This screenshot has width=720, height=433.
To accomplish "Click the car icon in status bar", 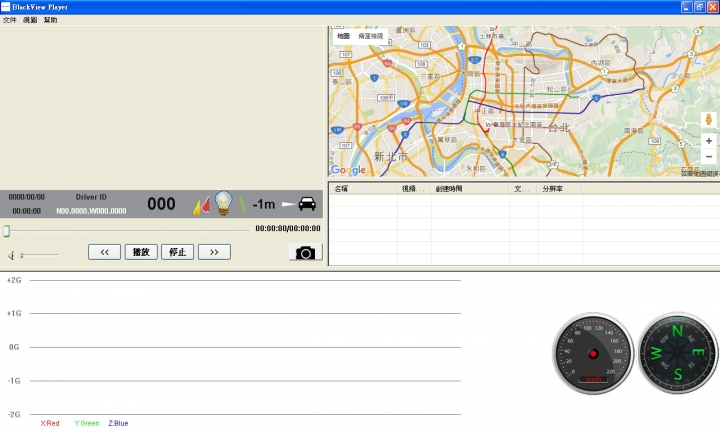I will (x=307, y=204).
